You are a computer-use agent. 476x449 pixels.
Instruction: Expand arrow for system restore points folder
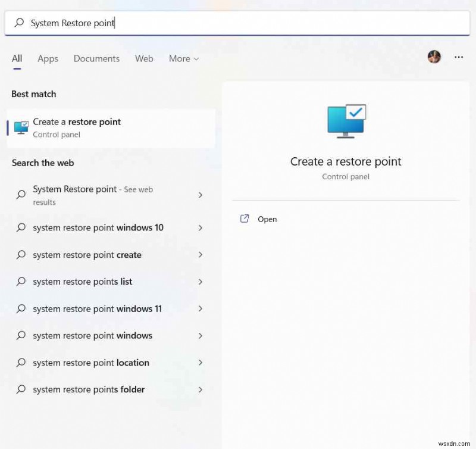tap(201, 389)
